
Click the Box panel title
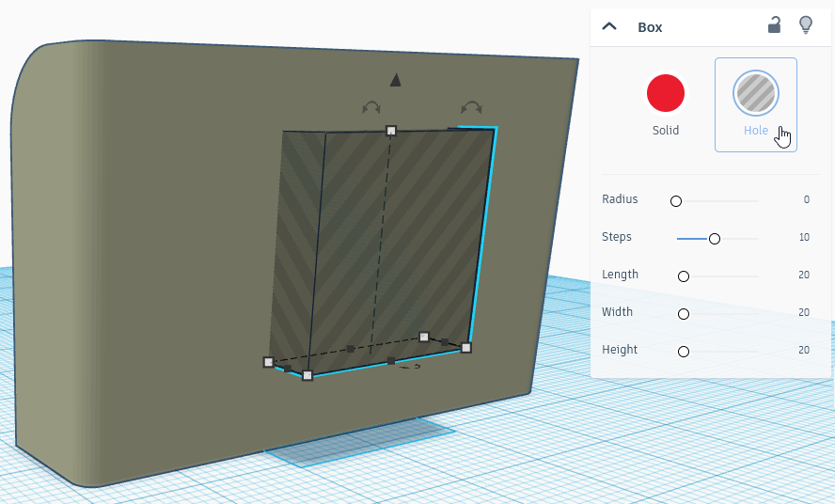pos(650,27)
